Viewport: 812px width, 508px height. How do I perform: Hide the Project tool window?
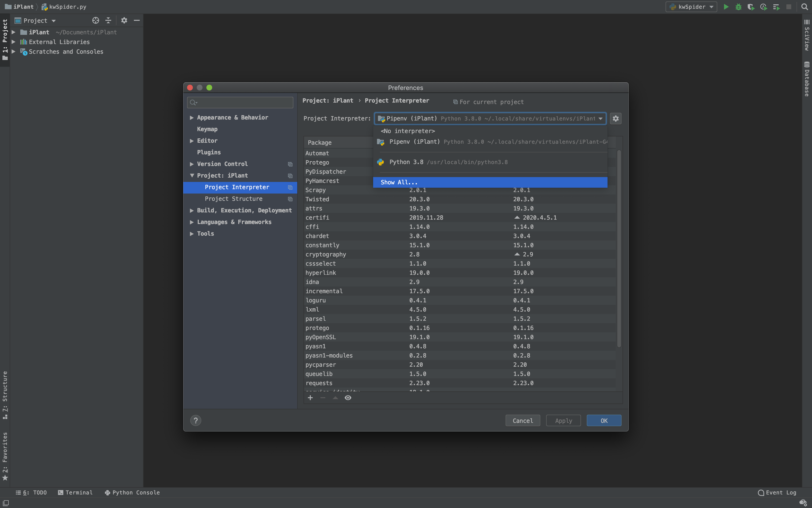tap(137, 21)
